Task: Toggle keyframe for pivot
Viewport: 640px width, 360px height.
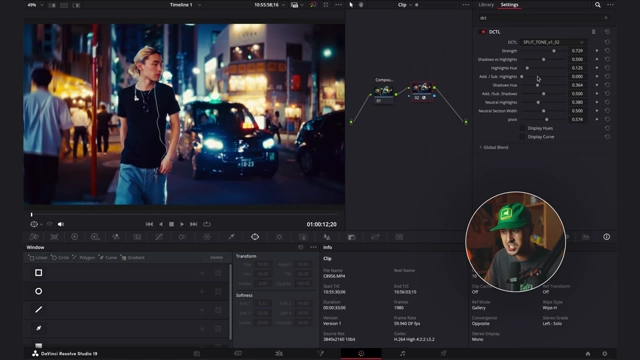Action: point(597,119)
